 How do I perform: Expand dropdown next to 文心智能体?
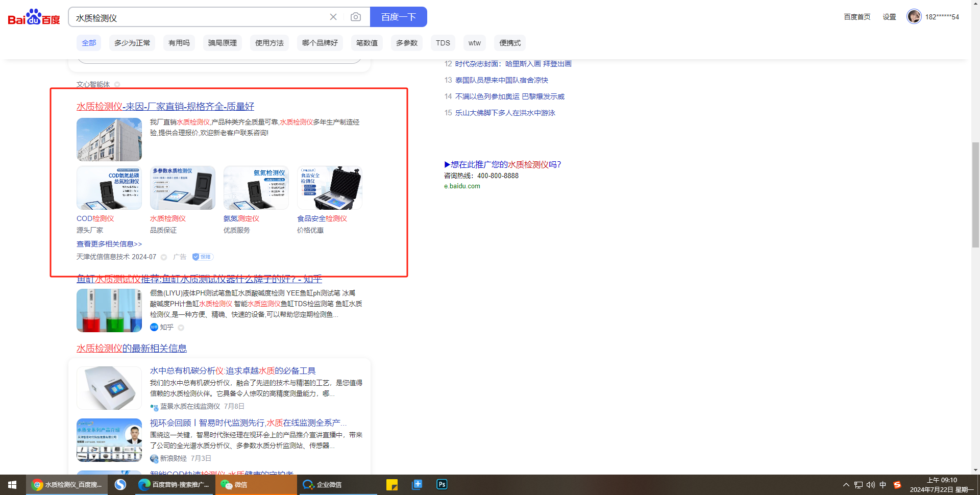117,85
